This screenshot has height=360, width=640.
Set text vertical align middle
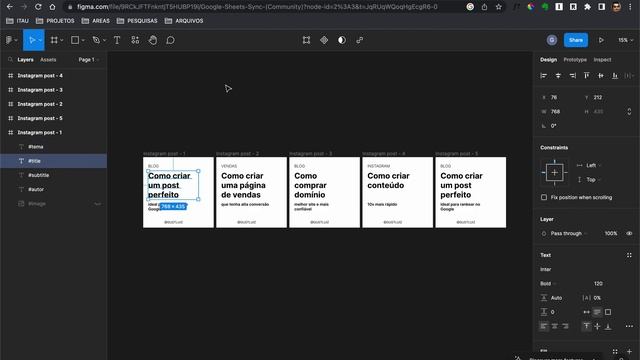coord(597,326)
